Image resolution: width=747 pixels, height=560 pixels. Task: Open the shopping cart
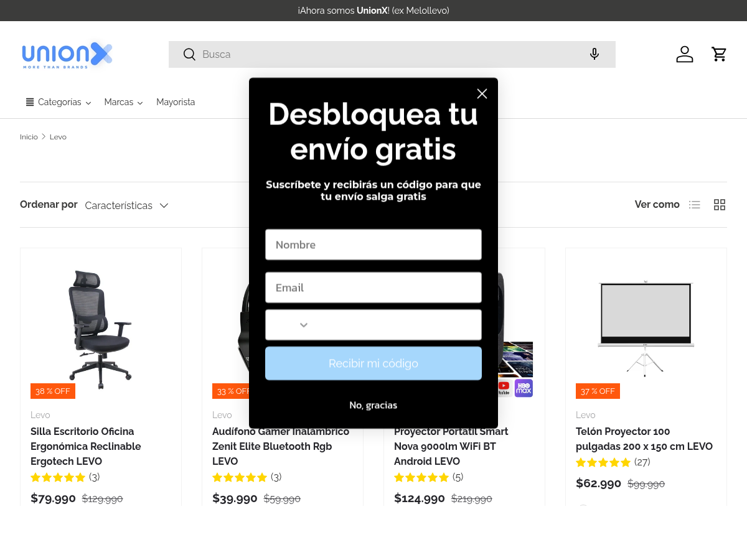pyautogui.click(x=719, y=55)
